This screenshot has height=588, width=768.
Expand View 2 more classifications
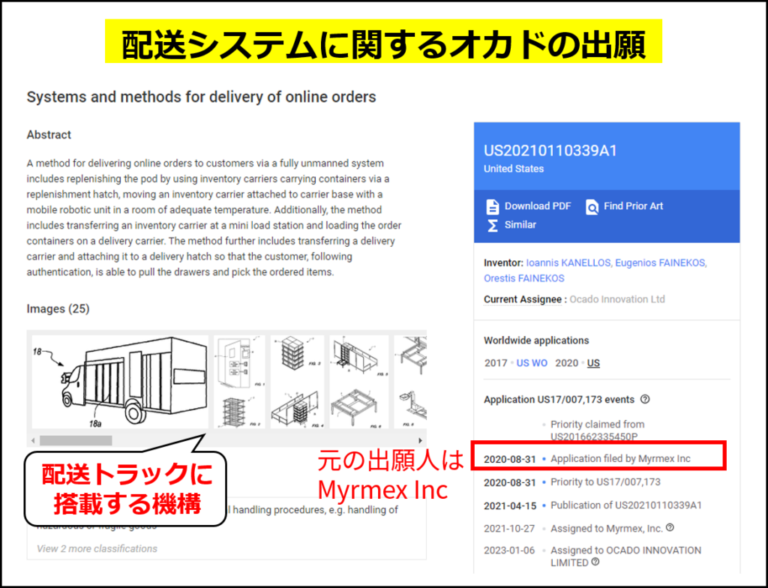(97, 549)
